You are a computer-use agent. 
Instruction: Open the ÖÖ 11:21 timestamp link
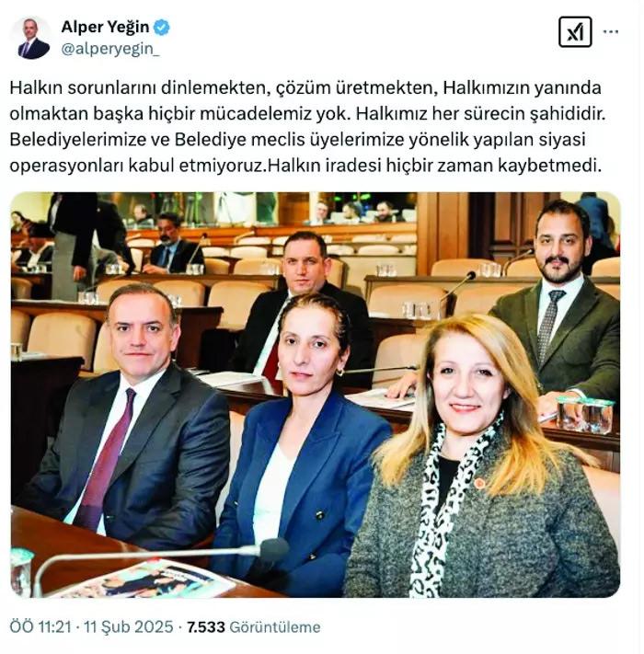point(40,627)
